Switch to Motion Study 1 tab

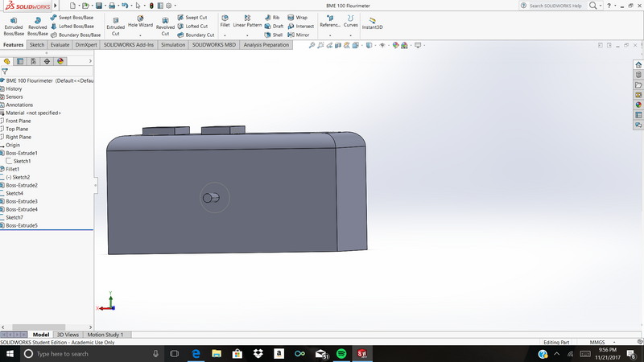point(105,335)
